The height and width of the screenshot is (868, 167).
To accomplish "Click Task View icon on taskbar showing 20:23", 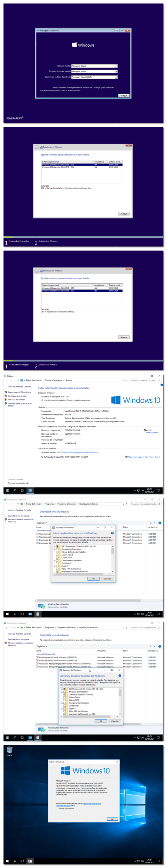I will click(22, 491).
